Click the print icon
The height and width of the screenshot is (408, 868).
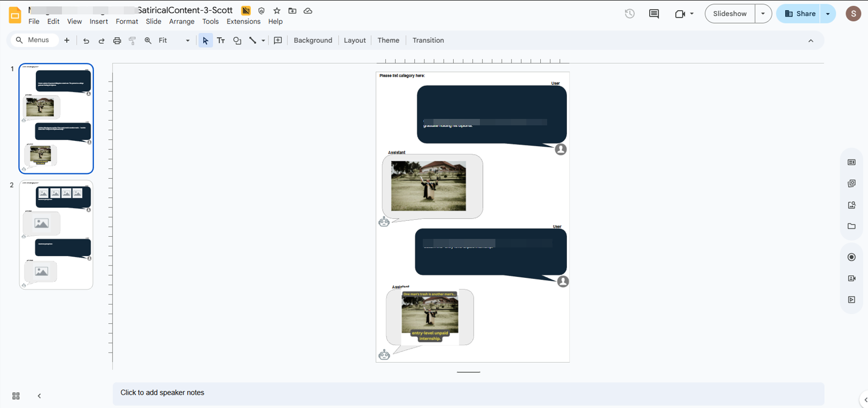(x=117, y=41)
